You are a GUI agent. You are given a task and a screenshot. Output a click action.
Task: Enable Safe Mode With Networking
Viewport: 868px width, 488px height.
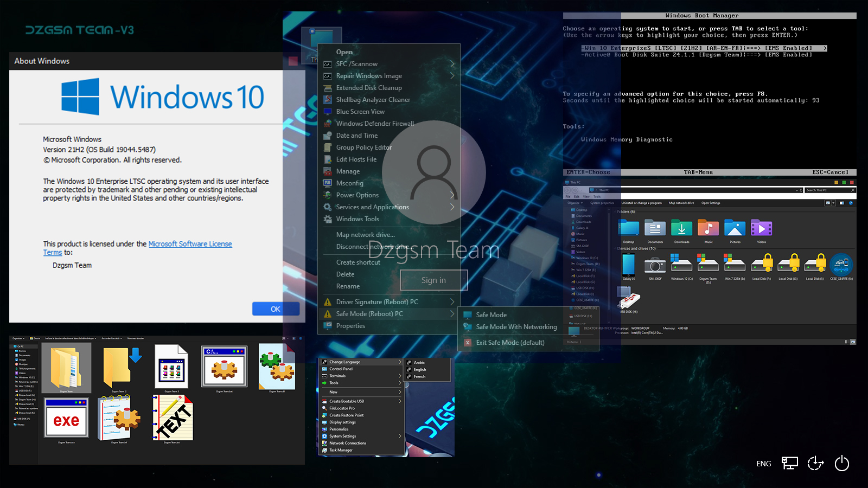tap(516, 326)
